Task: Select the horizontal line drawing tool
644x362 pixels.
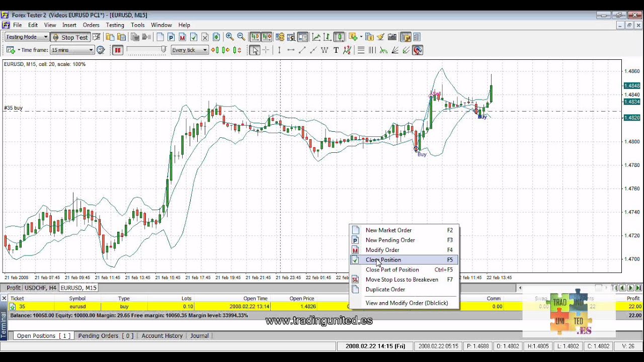Action: click(x=291, y=50)
